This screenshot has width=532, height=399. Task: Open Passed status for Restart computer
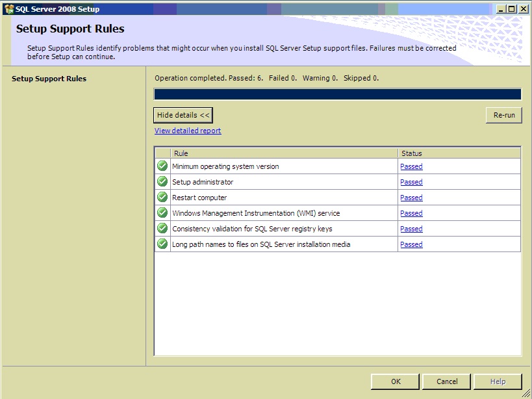click(x=411, y=198)
